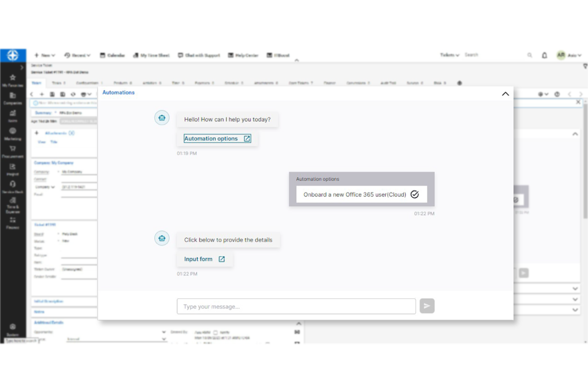
Task: Open the Input form link
Action: [x=205, y=259]
